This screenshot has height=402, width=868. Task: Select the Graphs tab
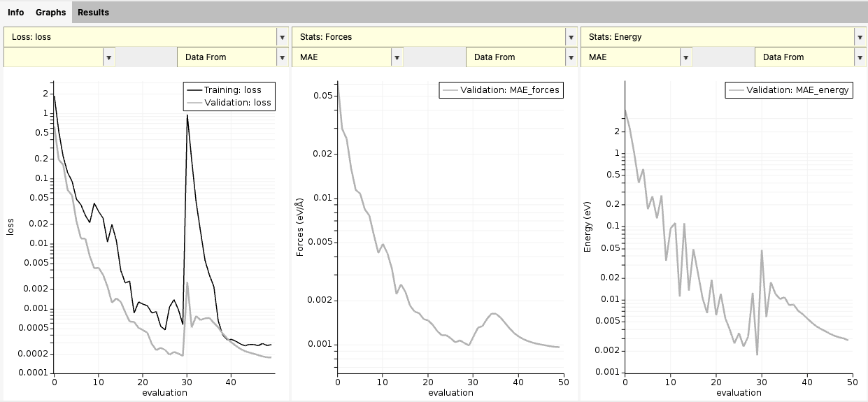pos(51,13)
